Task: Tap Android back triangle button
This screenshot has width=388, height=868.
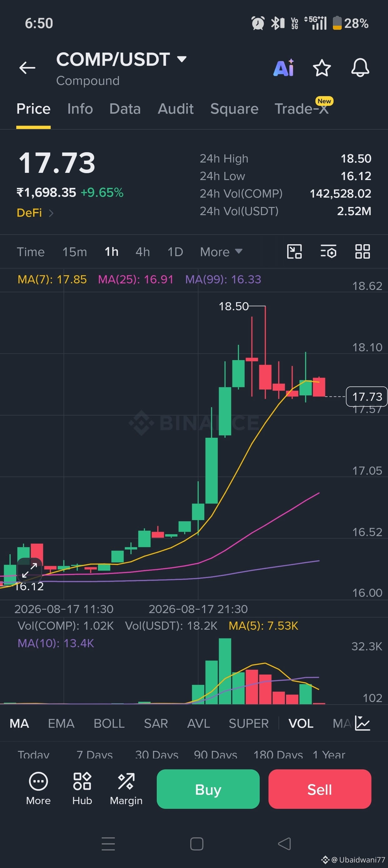Action: [x=285, y=844]
